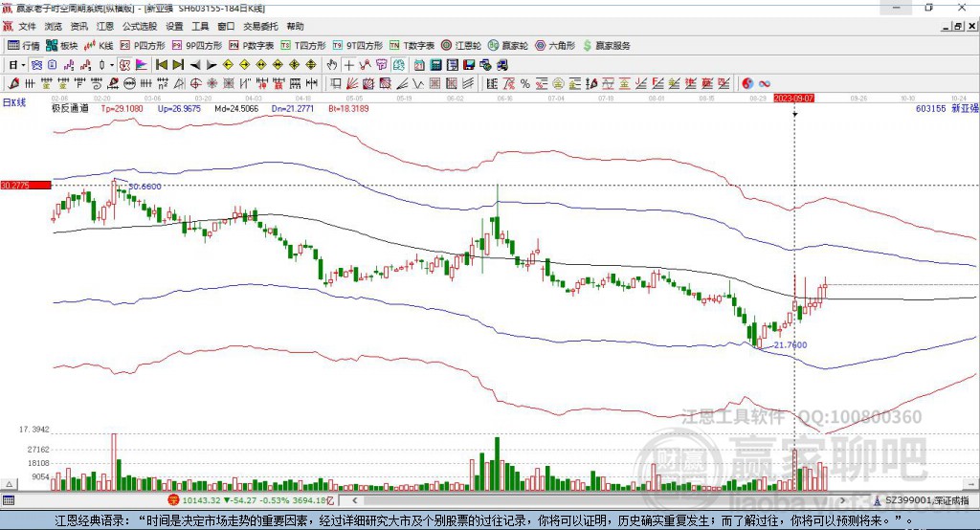The height and width of the screenshot is (530, 980).
Task: Click the red 30.2775 price label
Action: pos(26,185)
